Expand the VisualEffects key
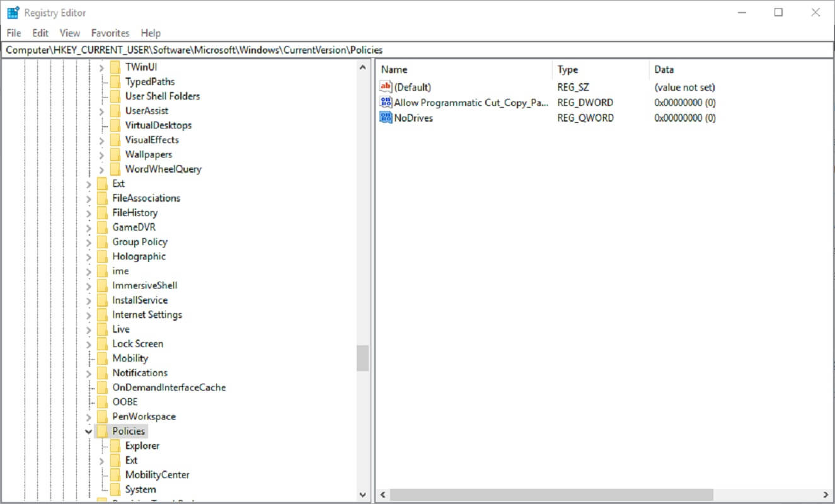Viewport: 835px width, 504px height. pyautogui.click(x=101, y=139)
